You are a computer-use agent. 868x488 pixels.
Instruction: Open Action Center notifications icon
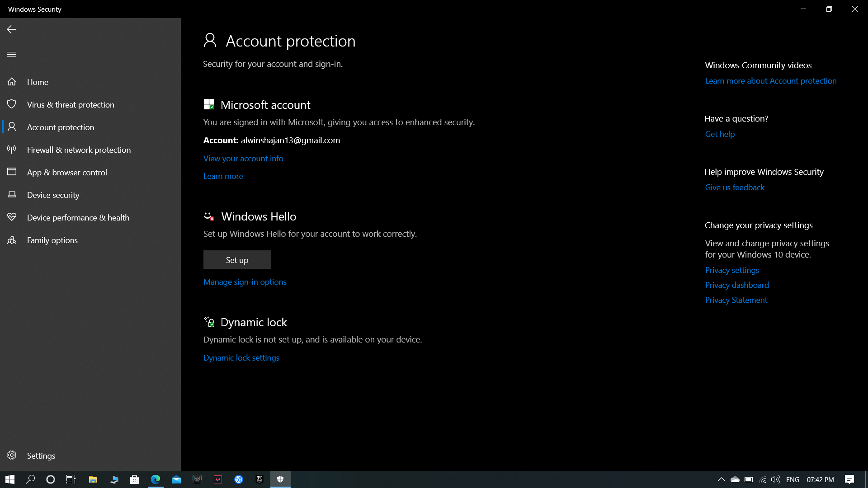pos(849,479)
